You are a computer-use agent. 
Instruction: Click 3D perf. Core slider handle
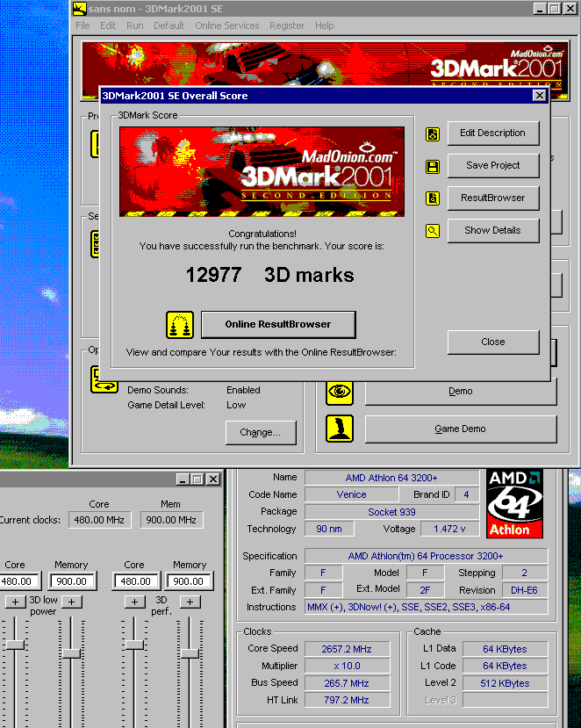(135, 645)
